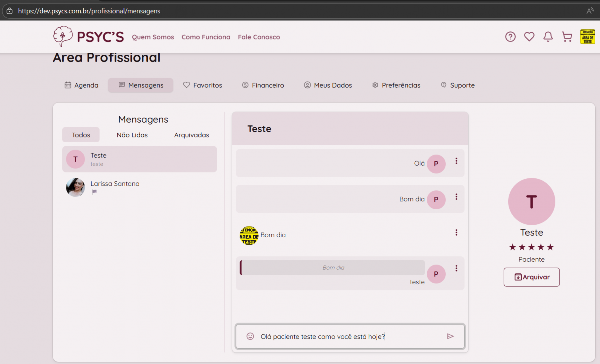Open the notifications bell icon
The image size is (600, 364).
(x=548, y=37)
